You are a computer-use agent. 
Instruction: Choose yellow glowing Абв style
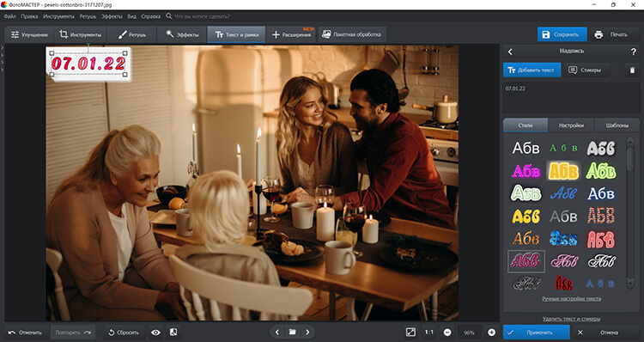[563, 171]
